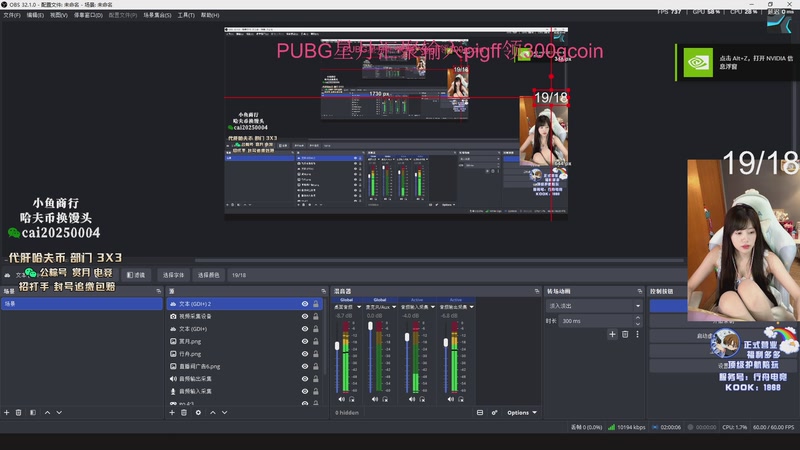
Task: Toggle visibility of 行舟.png source
Action: [x=305, y=354]
